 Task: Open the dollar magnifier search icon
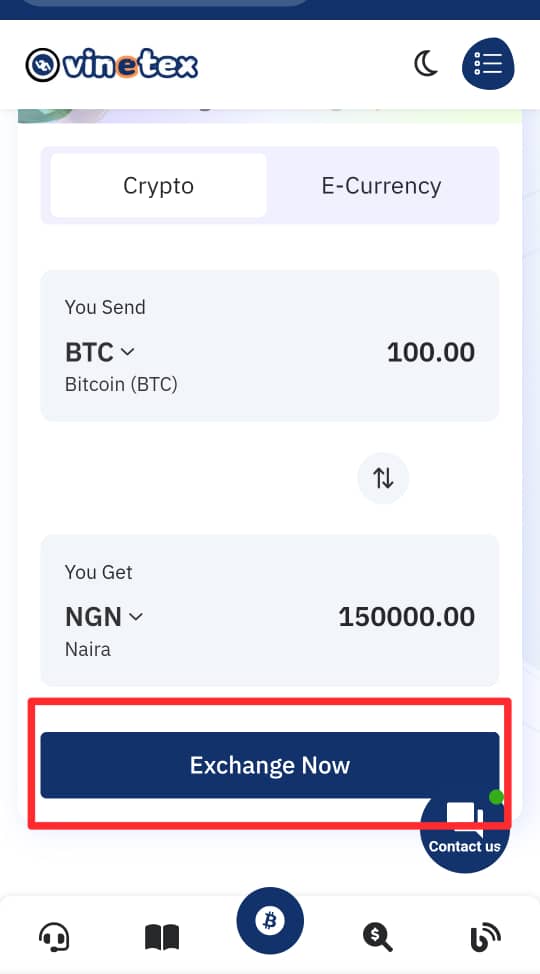[x=378, y=937]
